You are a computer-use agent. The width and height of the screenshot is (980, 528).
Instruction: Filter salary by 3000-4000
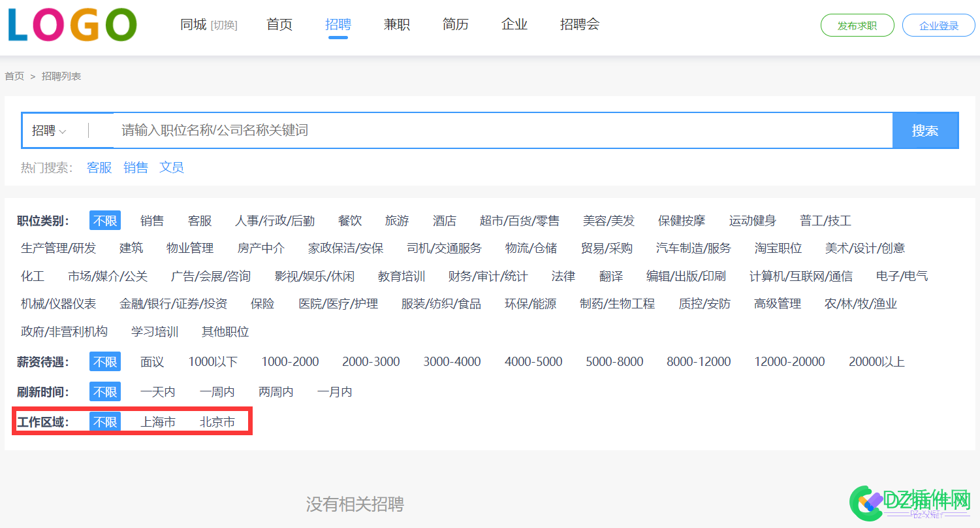(x=452, y=362)
